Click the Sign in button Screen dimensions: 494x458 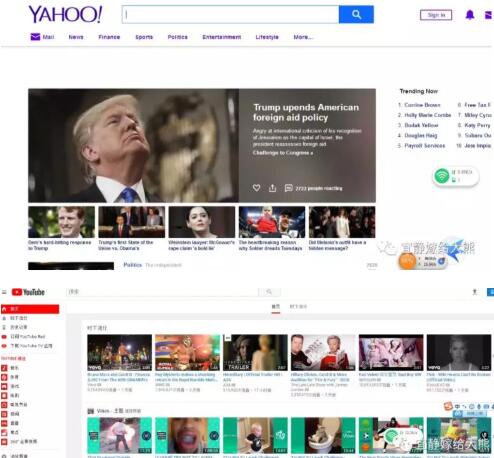(x=436, y=15)
